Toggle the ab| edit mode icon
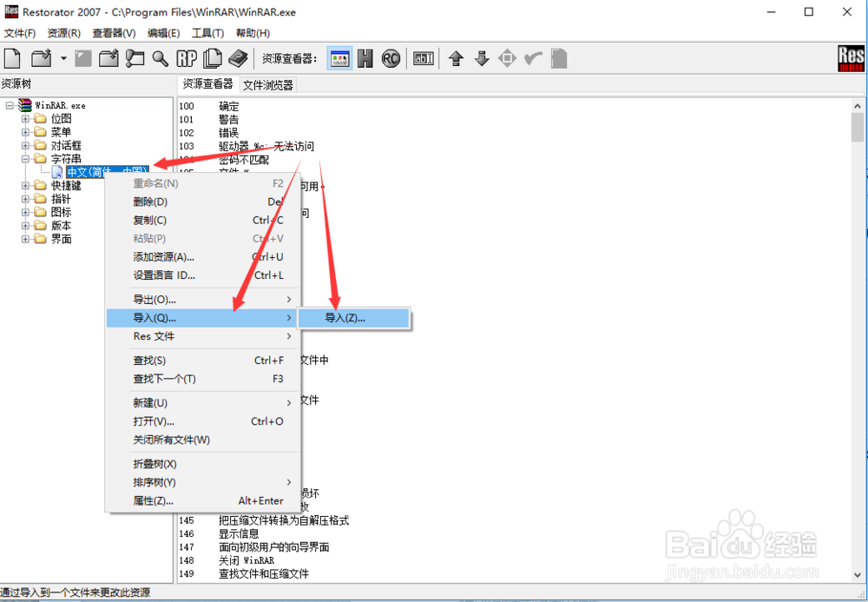Image resolution: width=868 pixels, height=602 pixels. [x=424, y=58]
